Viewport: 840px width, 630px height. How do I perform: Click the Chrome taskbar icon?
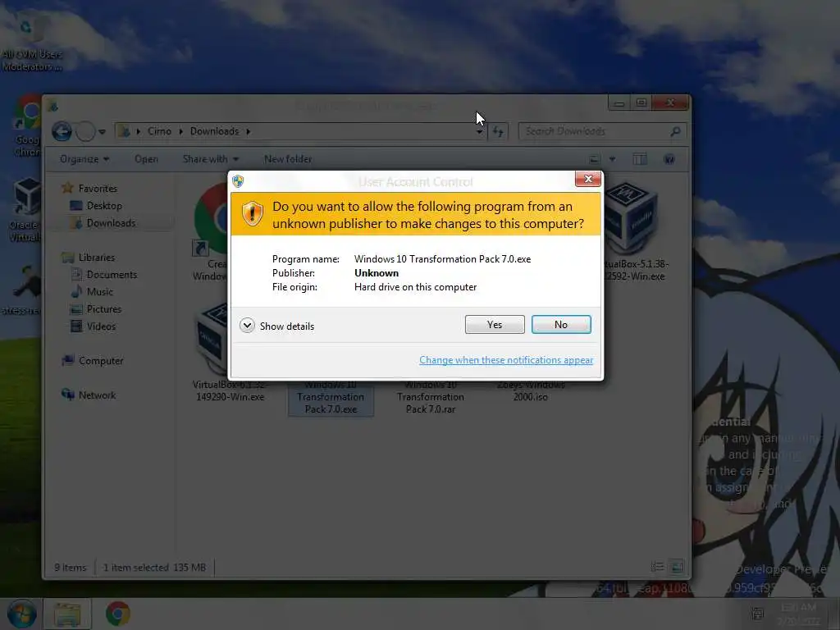pyautogui.click(x=117, y=614)
